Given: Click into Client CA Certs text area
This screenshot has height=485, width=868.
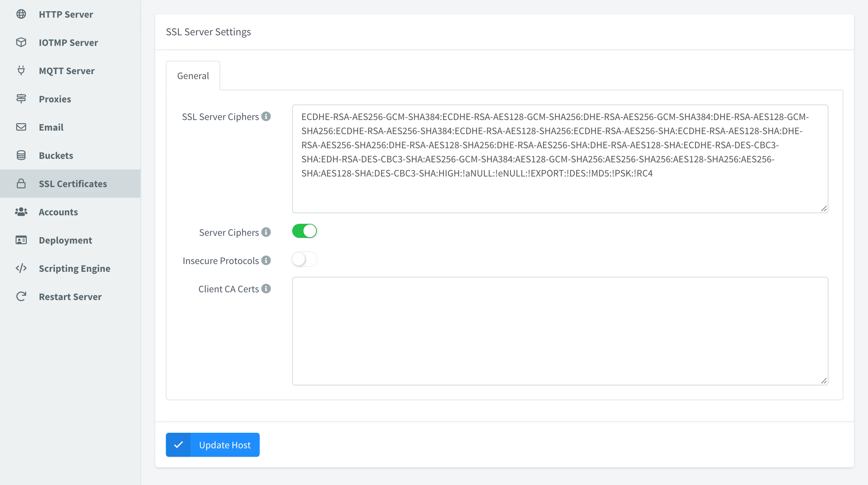Looking at the screenshot, I should point(560,331).
